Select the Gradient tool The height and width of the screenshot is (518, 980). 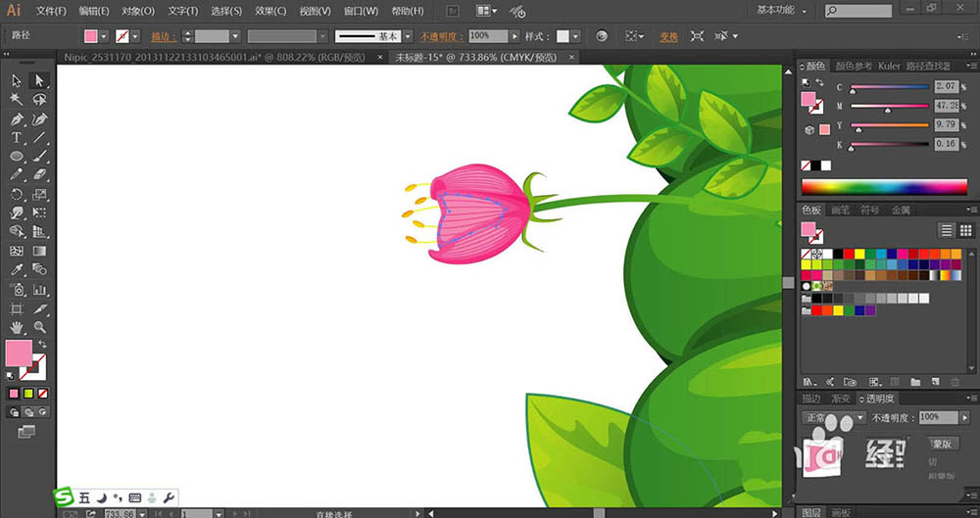39,252
